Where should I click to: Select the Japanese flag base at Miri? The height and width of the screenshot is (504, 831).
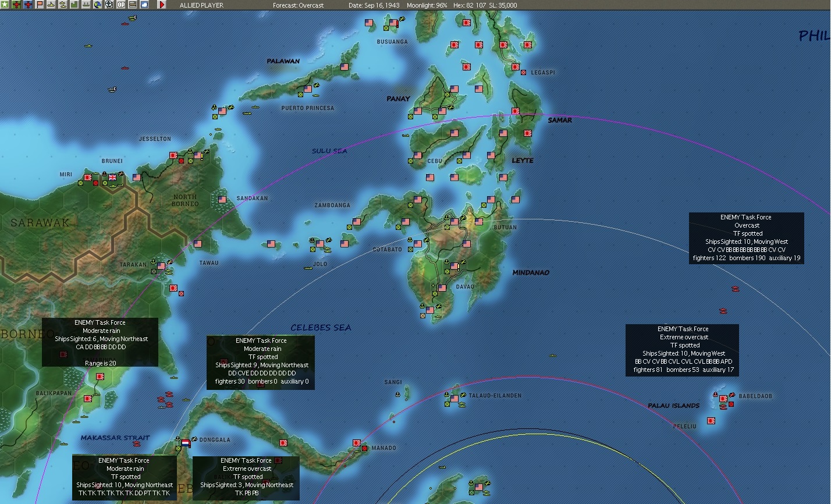88,177
